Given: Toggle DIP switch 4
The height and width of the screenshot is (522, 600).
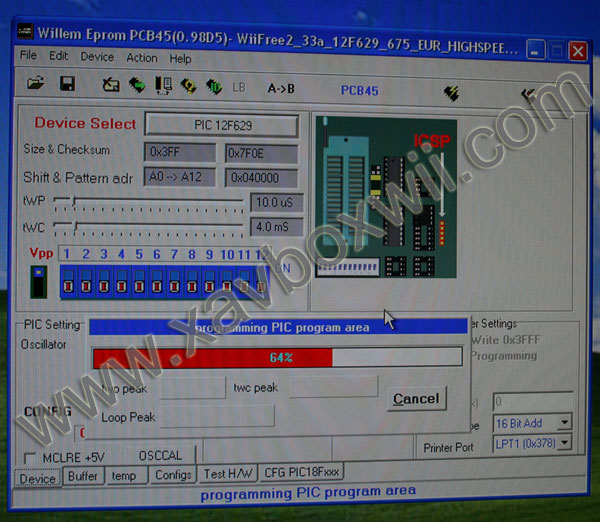Looking at the screenshot, I should pos(121,282).
